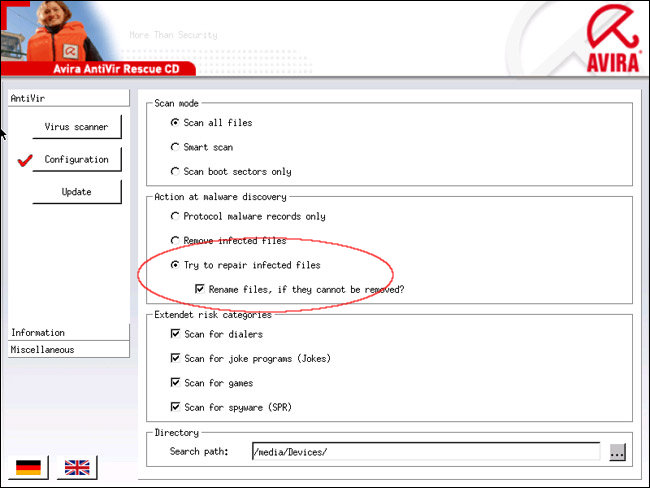
Task: Switch language with the German flag icon
Action: (x=31, y=467)
